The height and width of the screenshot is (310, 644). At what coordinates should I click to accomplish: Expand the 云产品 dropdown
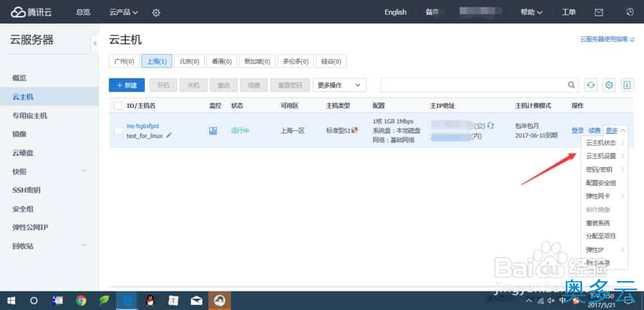coord(124,12)
